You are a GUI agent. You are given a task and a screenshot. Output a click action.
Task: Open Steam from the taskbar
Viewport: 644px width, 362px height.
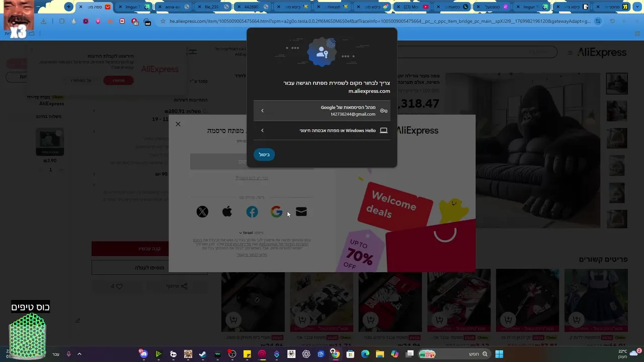[202, 354]
